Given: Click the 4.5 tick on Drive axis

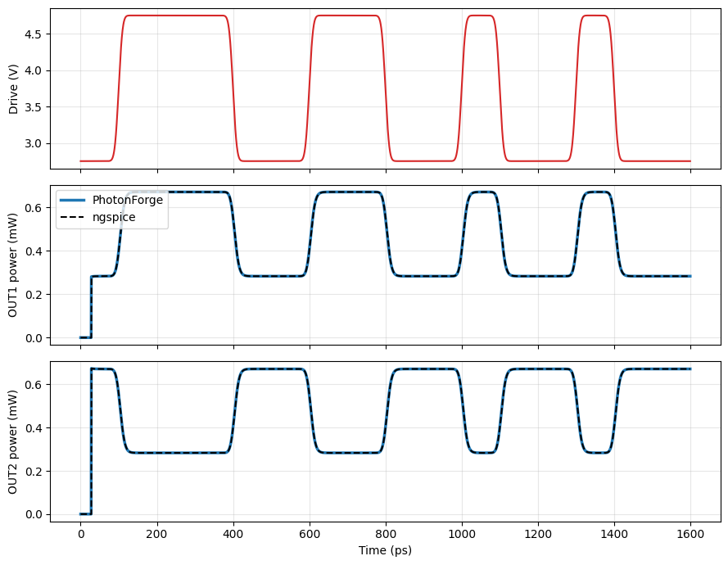Looking at the screenshot, I should tap(34, 34).
